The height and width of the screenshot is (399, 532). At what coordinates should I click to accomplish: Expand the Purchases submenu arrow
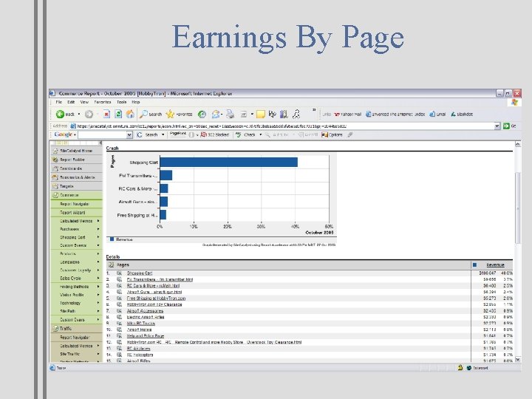point(98,229)
